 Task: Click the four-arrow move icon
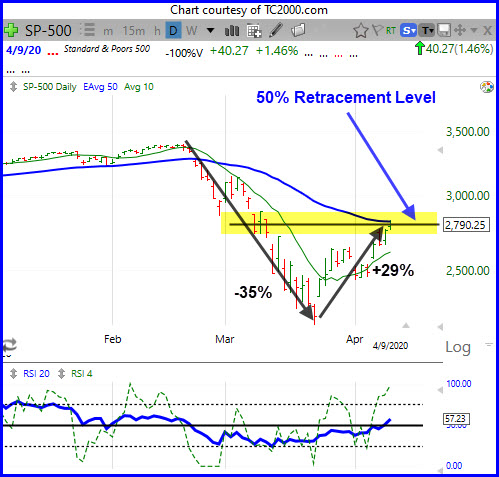tap(460, 30)
